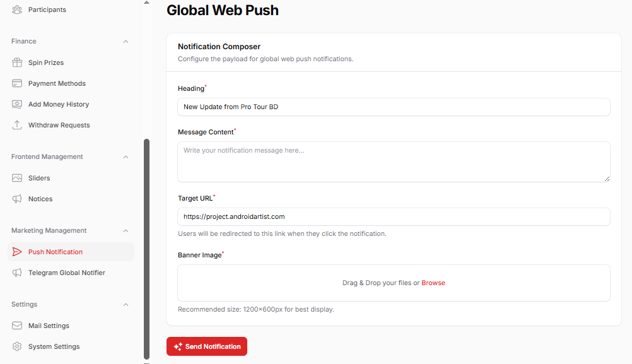
Task: Collapse the Frontend Management section
Action: click(x=126, y=157)
